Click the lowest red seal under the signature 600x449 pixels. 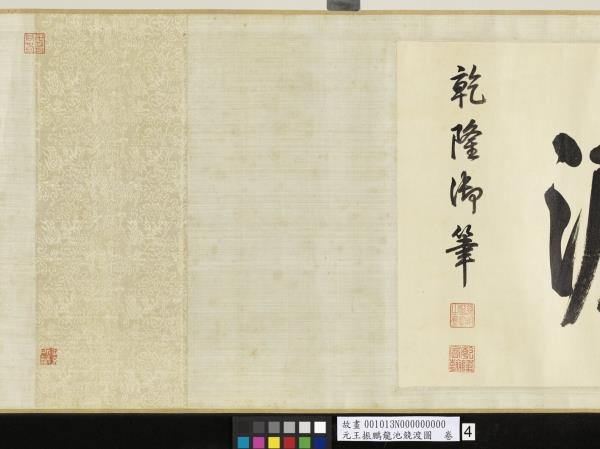462,359
